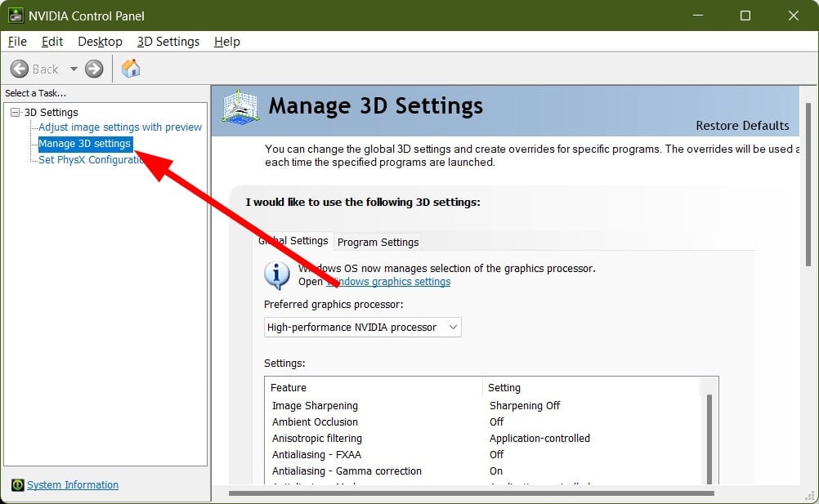Collapse the 3D Settings tree node

click(x=16, y=112)
